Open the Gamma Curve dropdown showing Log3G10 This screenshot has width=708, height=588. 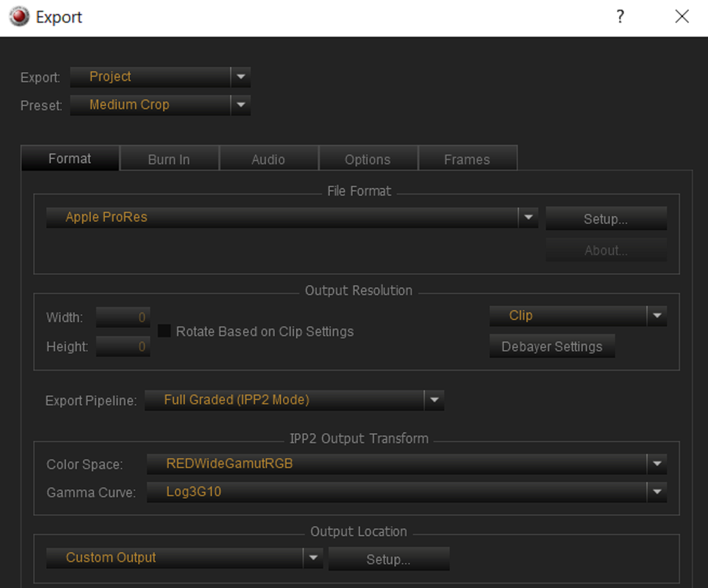(407, 492)
